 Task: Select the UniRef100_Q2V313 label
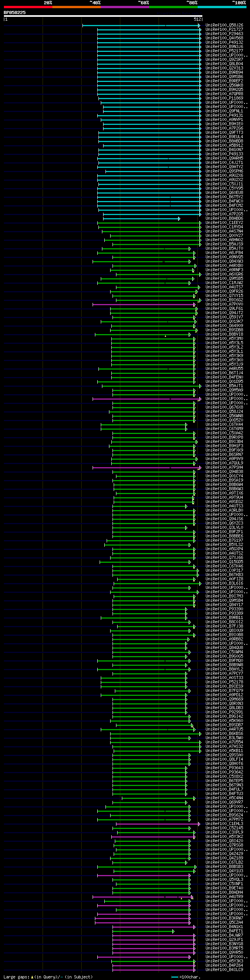224,68
